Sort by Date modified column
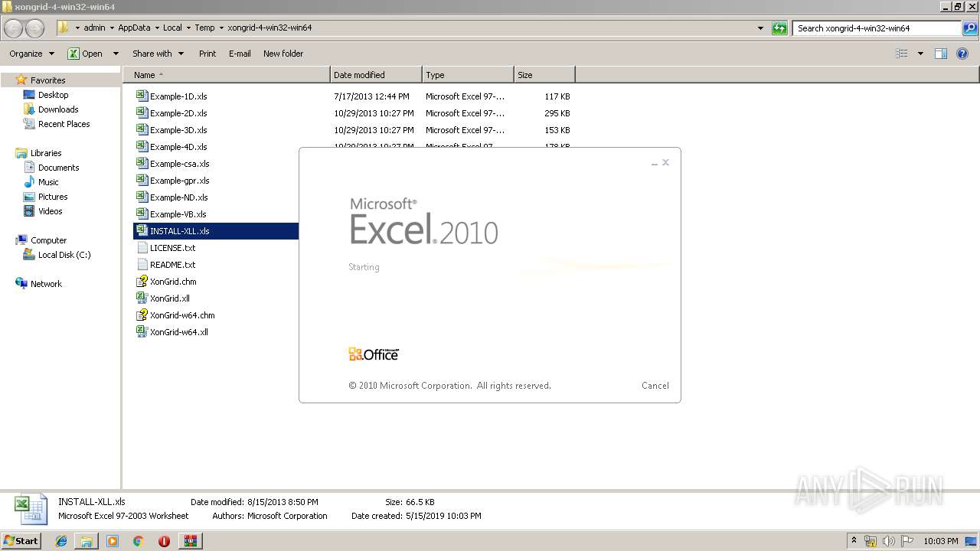Image resolution: width=980 pixels, height=551 pixels. click(x=376, y=75)
